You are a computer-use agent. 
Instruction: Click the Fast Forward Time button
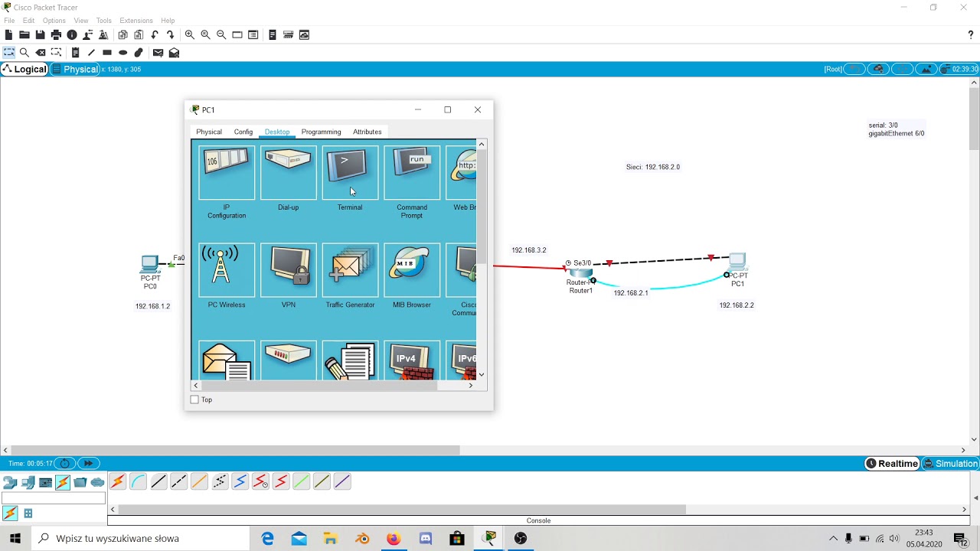tap(89, 463)
